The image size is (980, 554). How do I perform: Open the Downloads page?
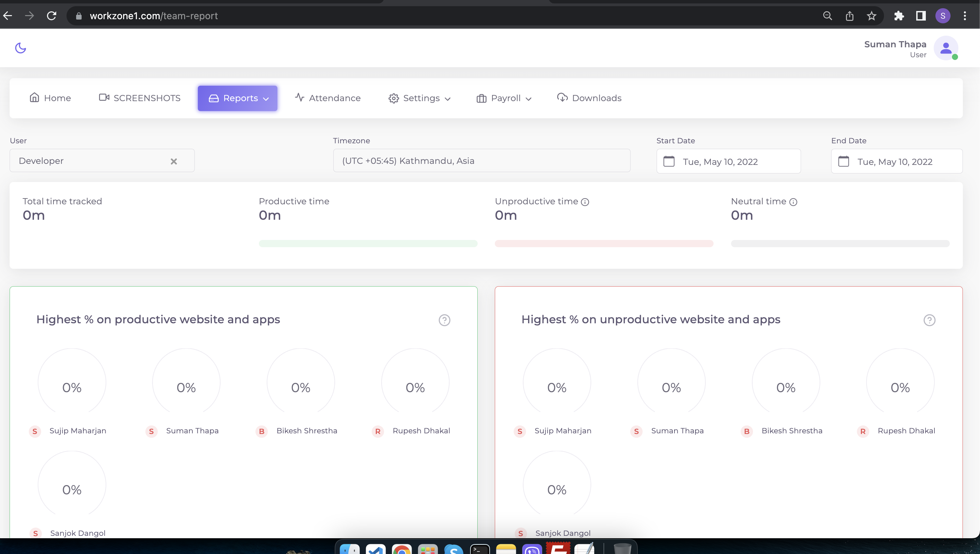(x=589, y=98)
